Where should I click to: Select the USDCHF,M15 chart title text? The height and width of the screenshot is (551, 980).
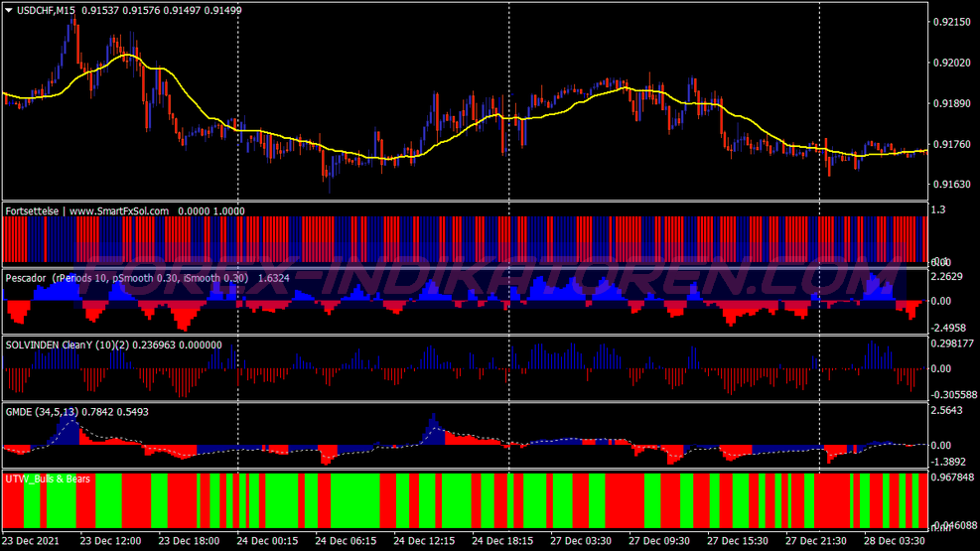[x=47, y=10]
